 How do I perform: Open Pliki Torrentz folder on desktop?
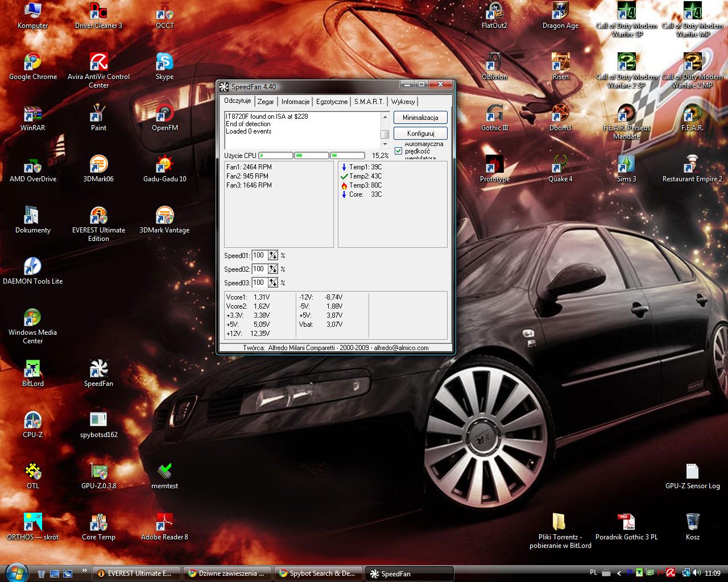(x=560, y=531)
